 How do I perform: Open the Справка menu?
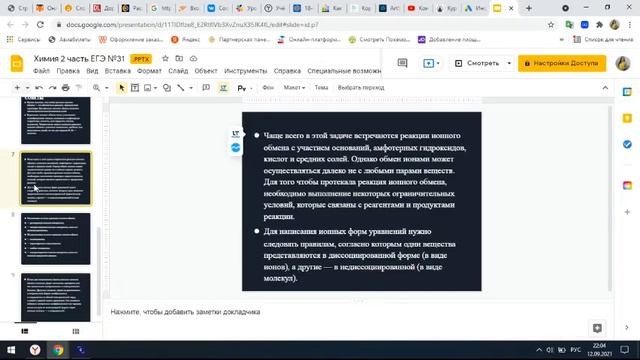pos(287,71)
